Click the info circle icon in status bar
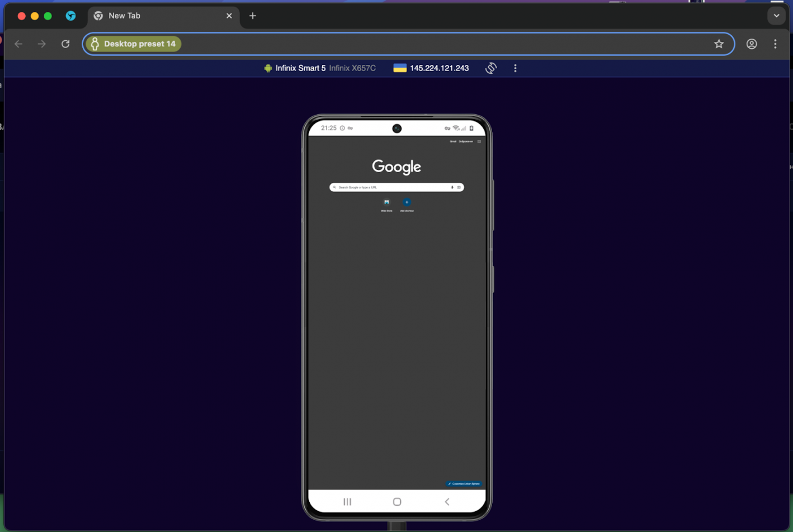The width and height of the screenshot is (793, 532). [342, 128]
